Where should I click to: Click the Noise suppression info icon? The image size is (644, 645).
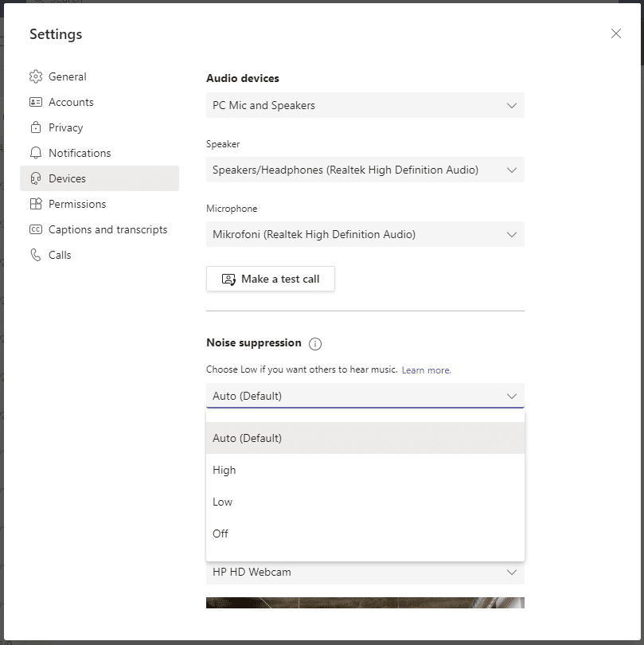315,344
